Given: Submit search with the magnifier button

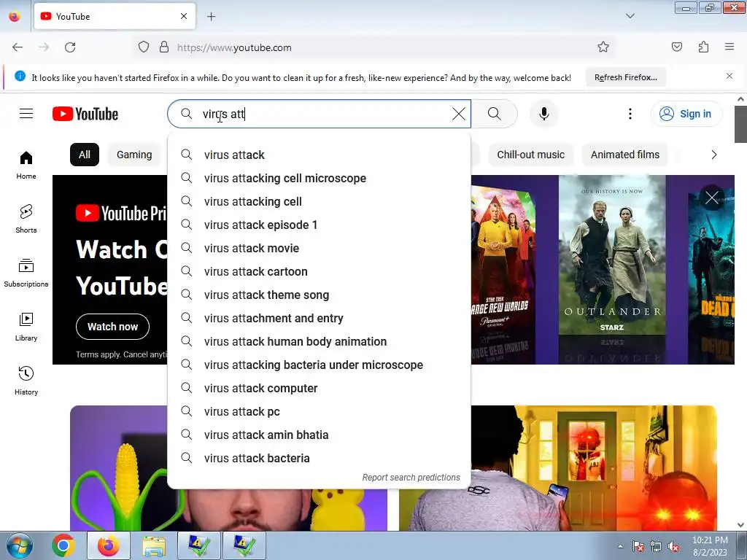Looking at the screenshot, I should pos(495,114).
